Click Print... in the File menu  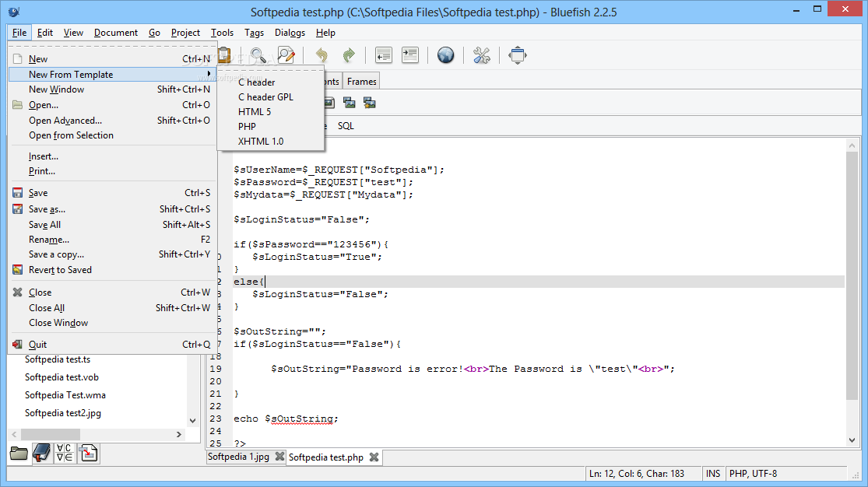(x=112, y=171)
